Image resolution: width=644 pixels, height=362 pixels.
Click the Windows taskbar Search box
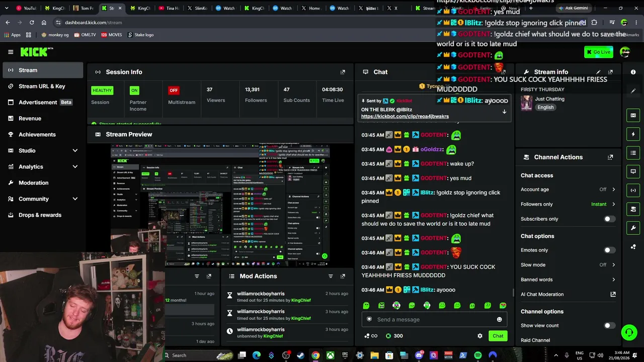click(198, 355)
